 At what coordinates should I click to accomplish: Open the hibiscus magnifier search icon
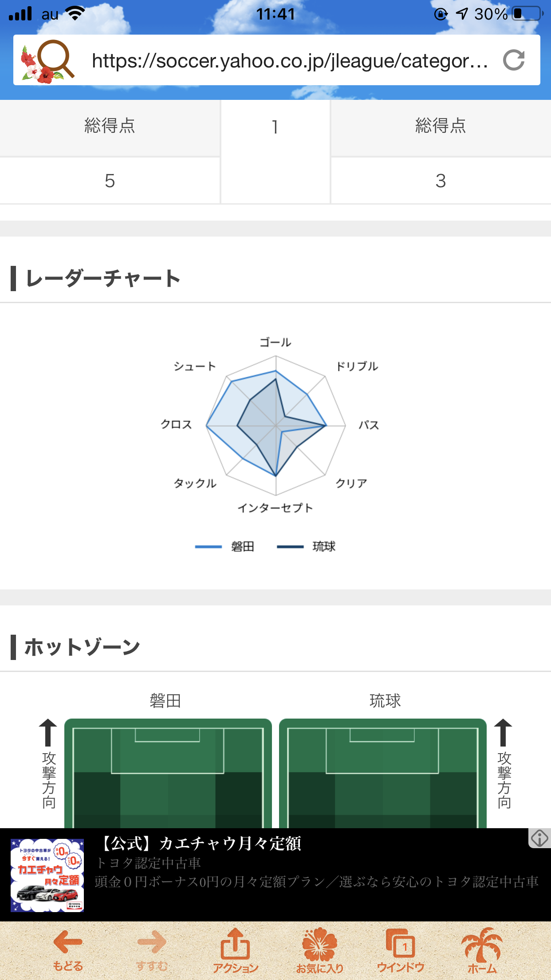tap(47, 60)
